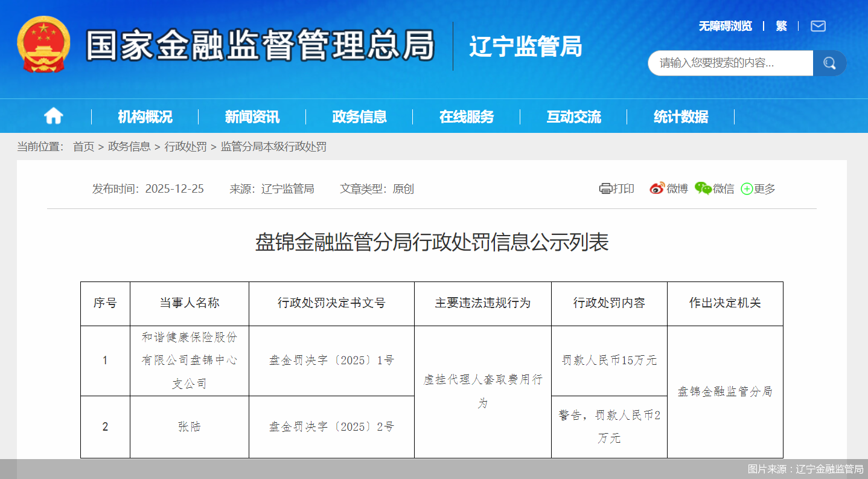Screen dimensions: 868x479
Task: Open the 互动交流 menu
Action: [x=572, y=117]
